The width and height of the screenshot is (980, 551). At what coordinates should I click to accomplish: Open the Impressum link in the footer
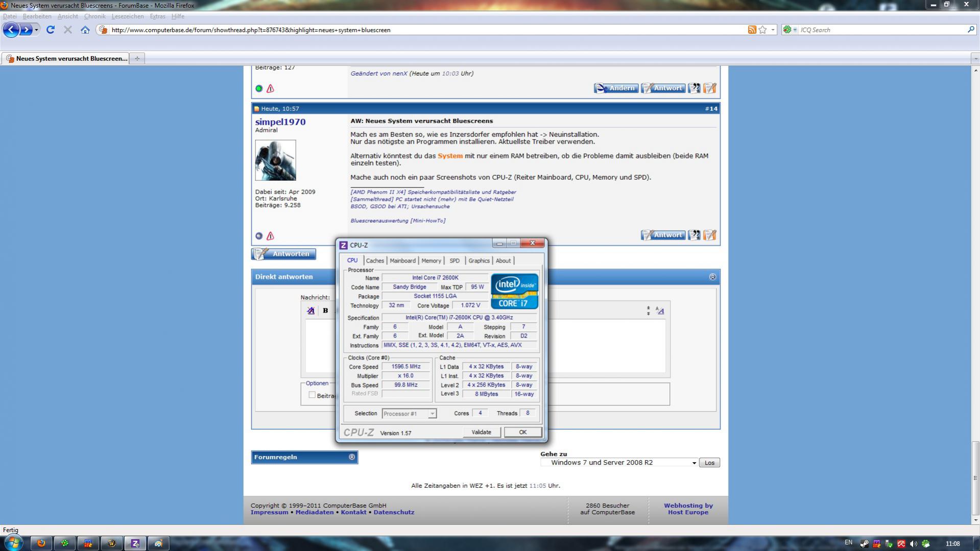click(269, 512)
